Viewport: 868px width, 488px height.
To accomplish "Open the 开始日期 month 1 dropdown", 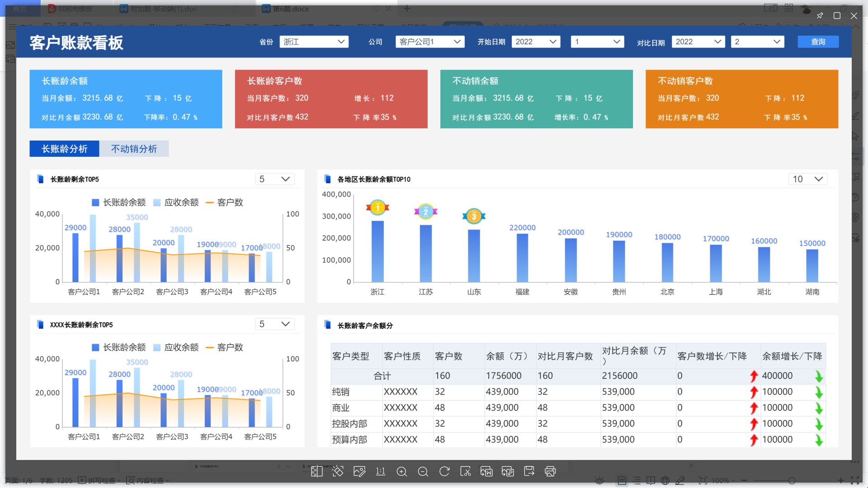I will [x=597, y=42].
